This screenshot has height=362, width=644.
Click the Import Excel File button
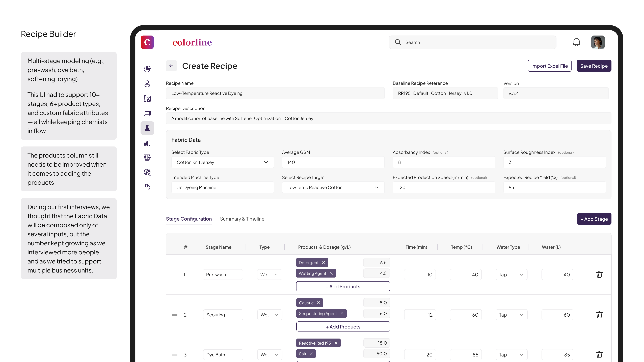point(549,66)
